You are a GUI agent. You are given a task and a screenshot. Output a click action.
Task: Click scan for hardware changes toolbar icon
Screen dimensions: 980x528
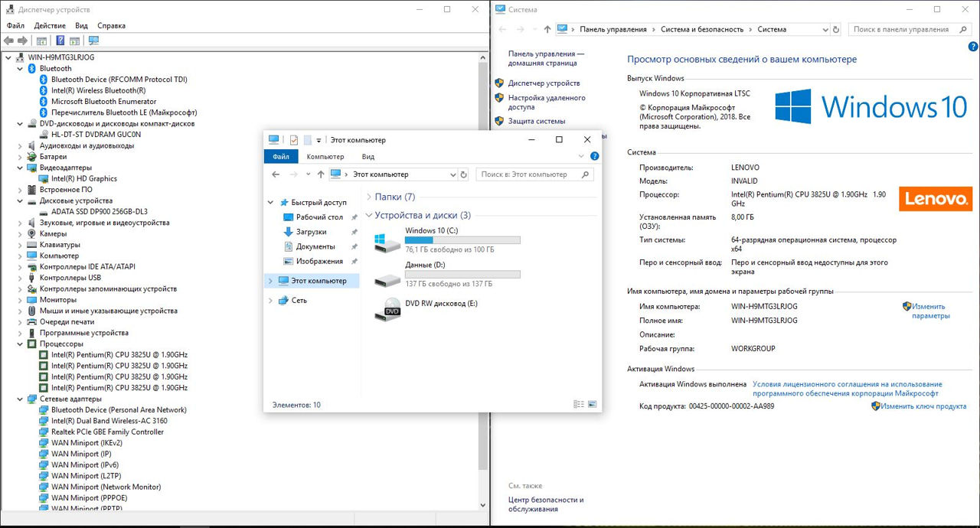click(93, 41)
